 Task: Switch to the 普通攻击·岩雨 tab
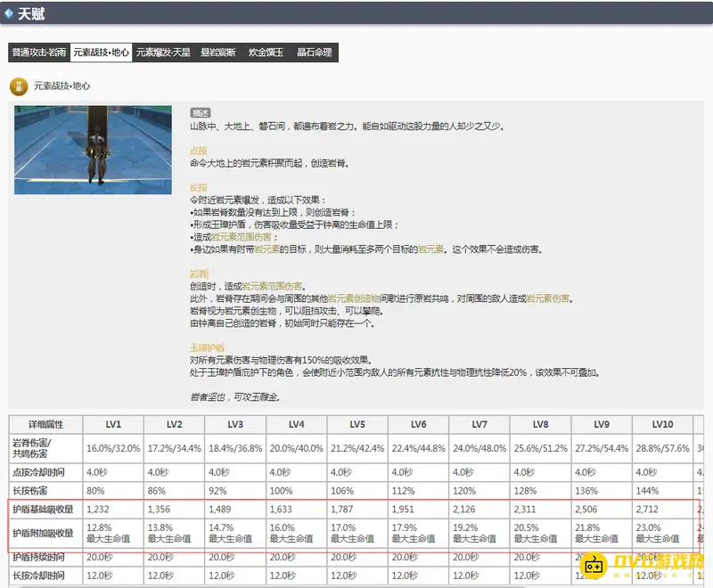38,53
